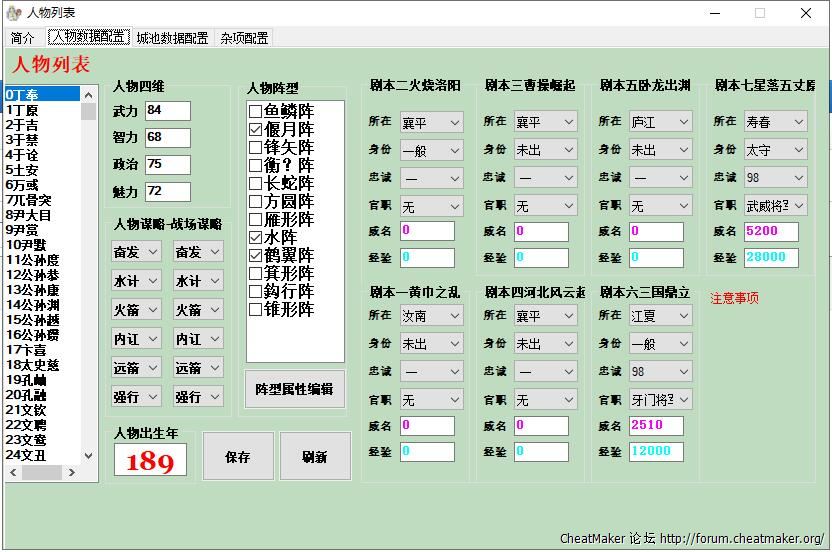Click the 武力 value input field
Screen dimensions: 832x552
[167, 110]
